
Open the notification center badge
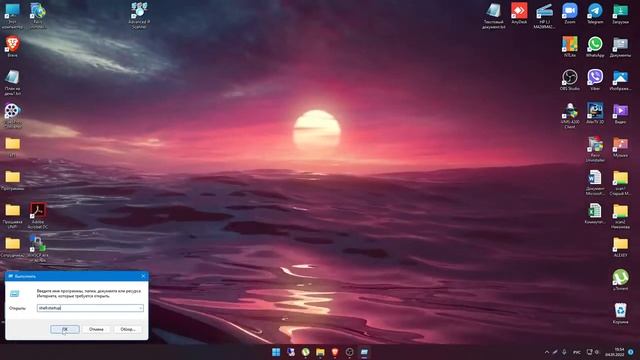point(631,352)
